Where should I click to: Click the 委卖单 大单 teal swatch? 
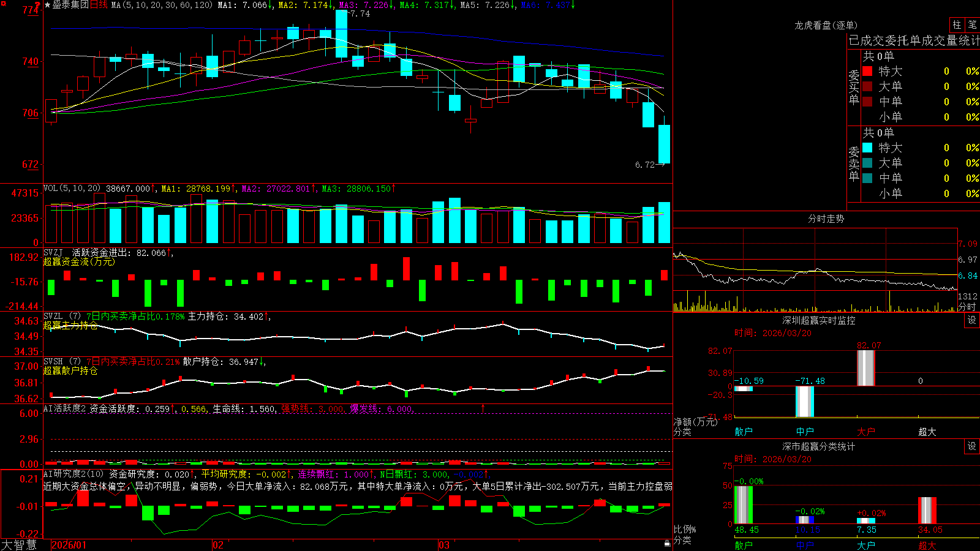point(867,163)
